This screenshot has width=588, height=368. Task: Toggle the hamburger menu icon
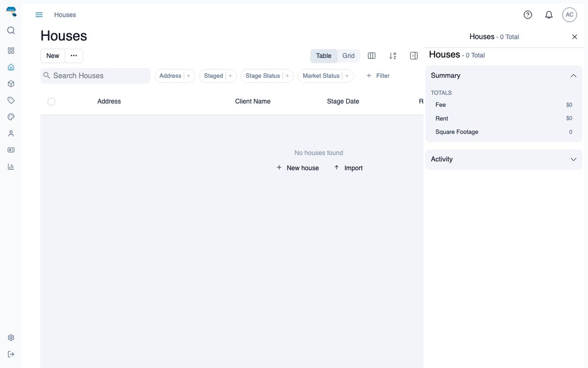coord(39,15)
